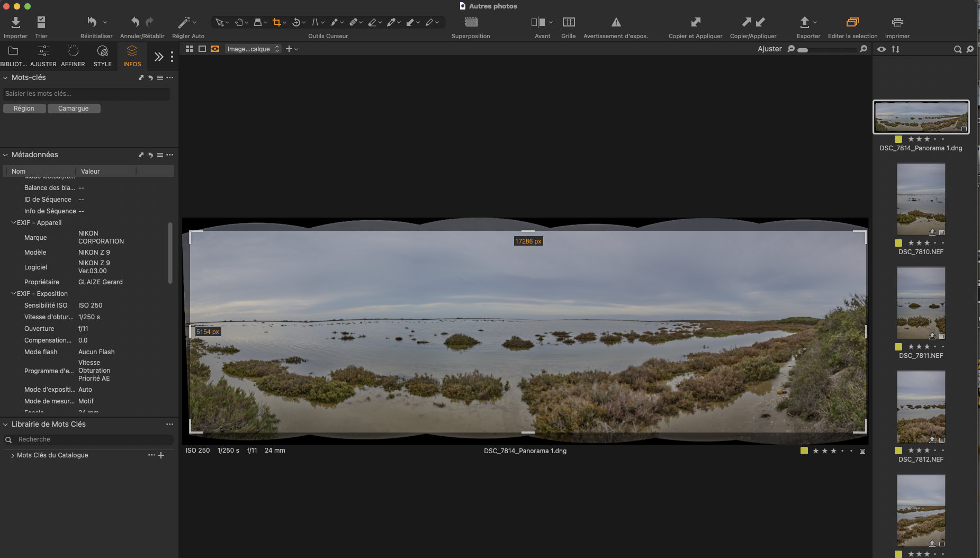Viewport: 980px width, 558px height.
Task: Collapse the EXIF - Appareil section
Action: coord(14,222)
